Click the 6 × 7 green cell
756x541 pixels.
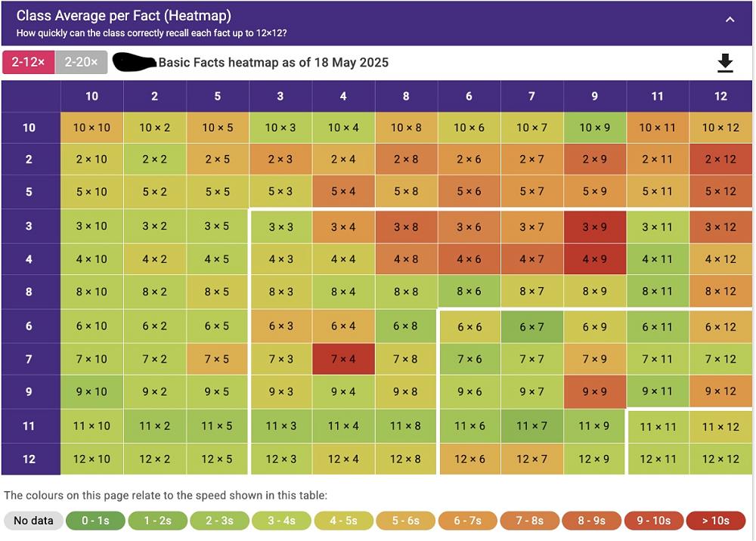pyautogui.click(x=531, y=326)
